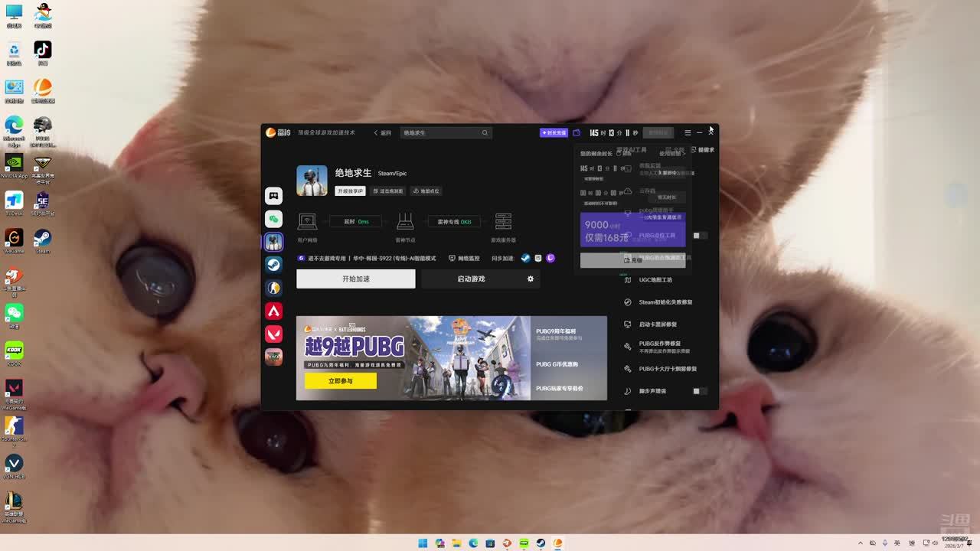Select Valorant in the game sidebar
The width and height of the screenshot is (980, 551).
273,334
